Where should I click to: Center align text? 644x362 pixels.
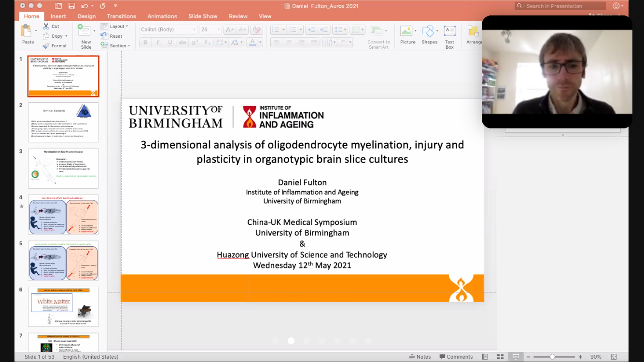pos(289,42)
